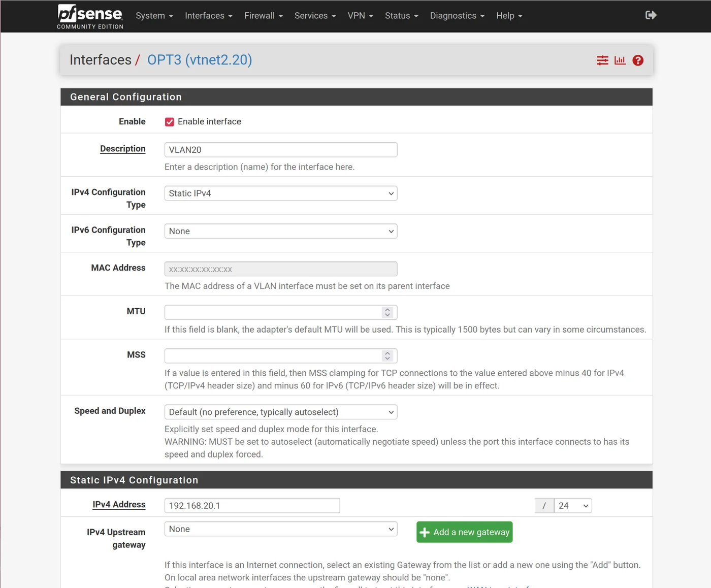Increase MTU using the stepper up arrow
The image size is (711, 588).
pos(387,309)
